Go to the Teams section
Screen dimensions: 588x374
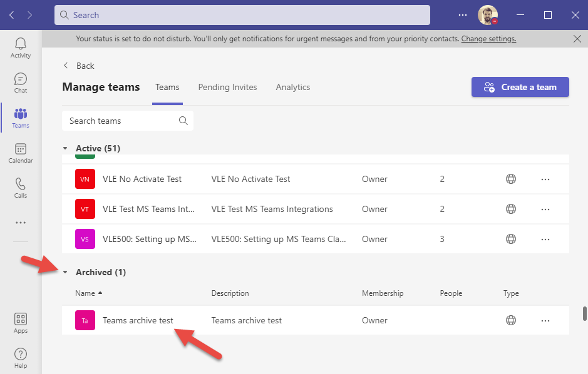(21, 118)
